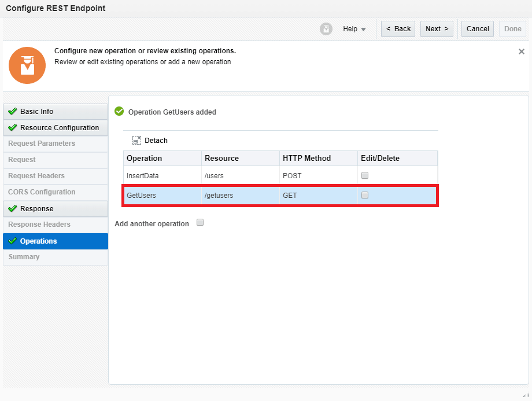Tick the Edit/Delete checkbox for InsertData
Screen dimensions: 532x401
click(365, 175)
